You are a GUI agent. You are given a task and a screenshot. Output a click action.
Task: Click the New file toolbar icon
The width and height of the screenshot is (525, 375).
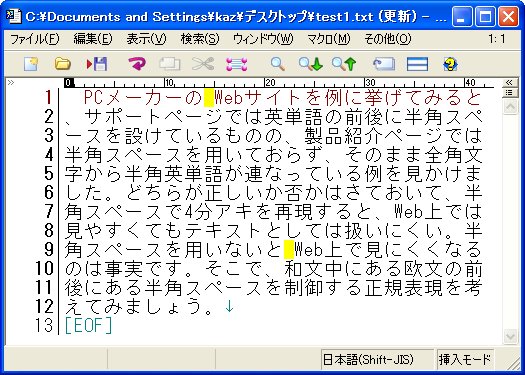[31, 64]
